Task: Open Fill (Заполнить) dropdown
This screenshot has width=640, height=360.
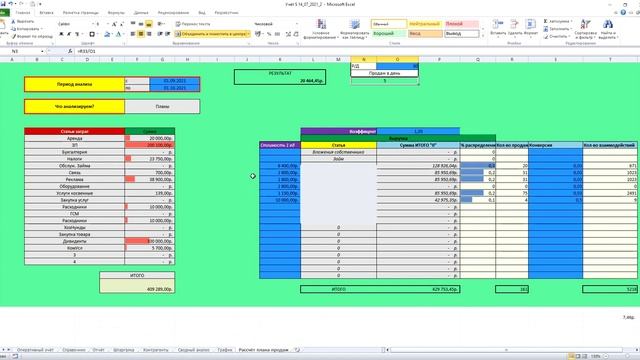Action: [x=558, y=29]
